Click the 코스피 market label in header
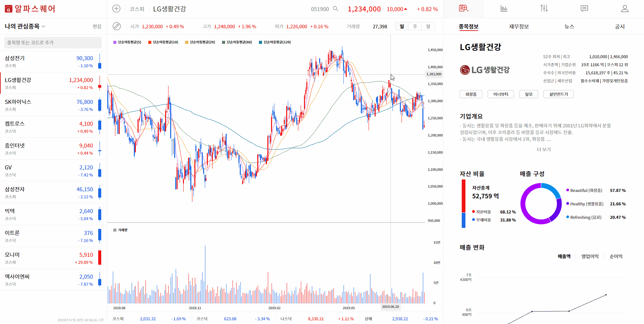This screenshot has width=644, height=324. pyautogui.click(x=137, y=9)
